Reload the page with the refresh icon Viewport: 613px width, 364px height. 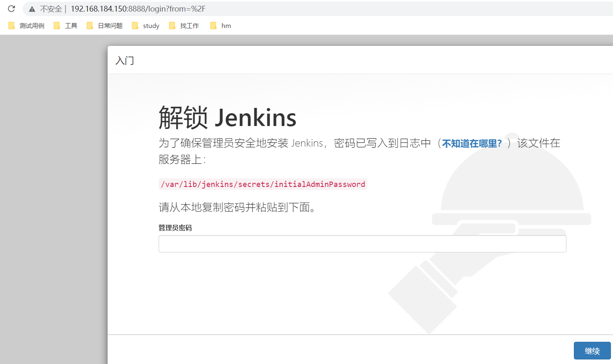[x=12, y=9]
